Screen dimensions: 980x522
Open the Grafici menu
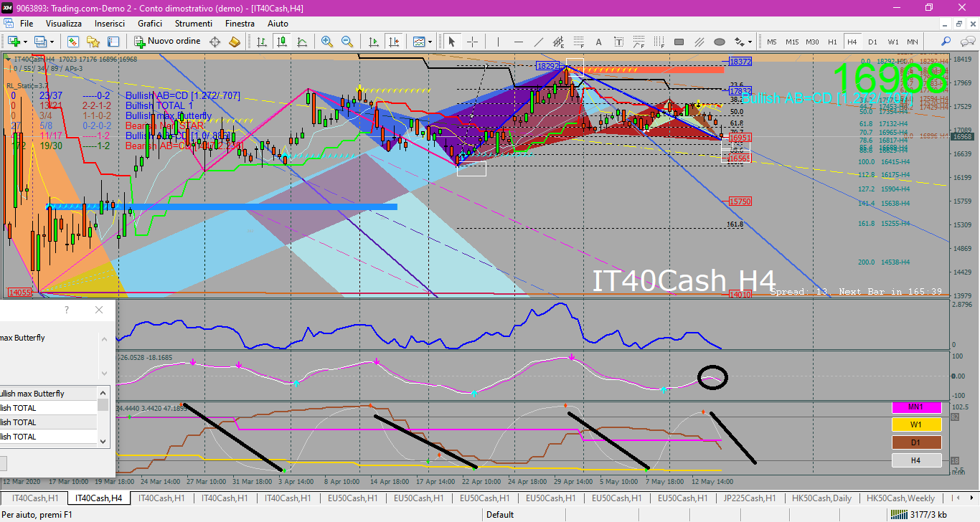150,24
